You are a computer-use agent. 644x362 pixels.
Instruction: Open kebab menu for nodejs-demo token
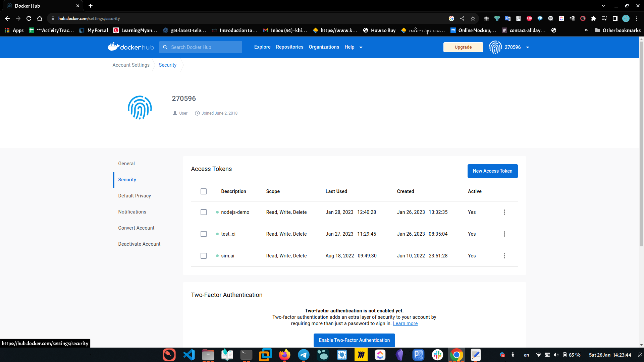tap(504, 212)
